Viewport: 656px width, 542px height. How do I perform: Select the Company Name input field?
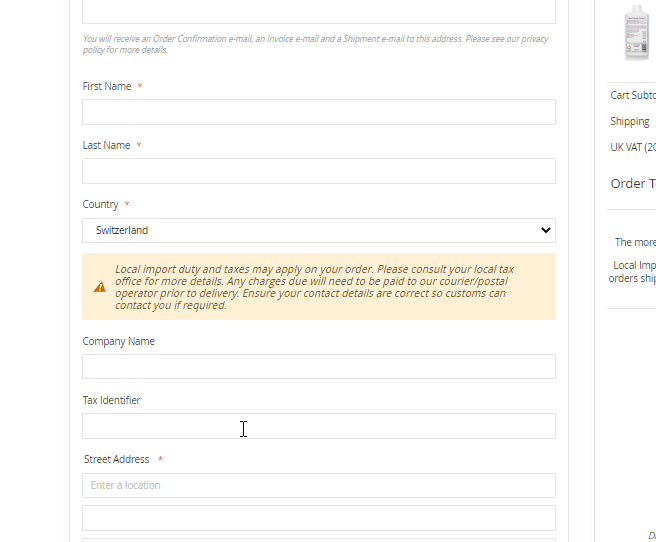pyautogui.click(x=318, y=366)
